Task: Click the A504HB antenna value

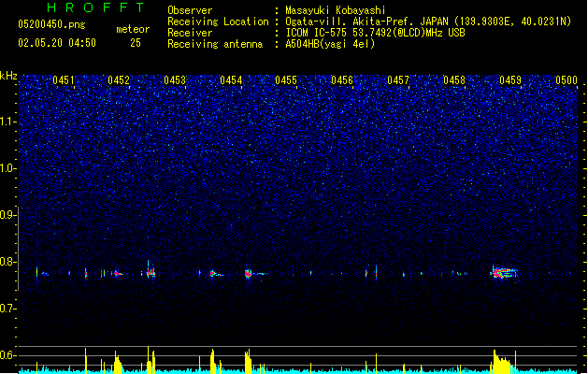Action: coord(330,44)
